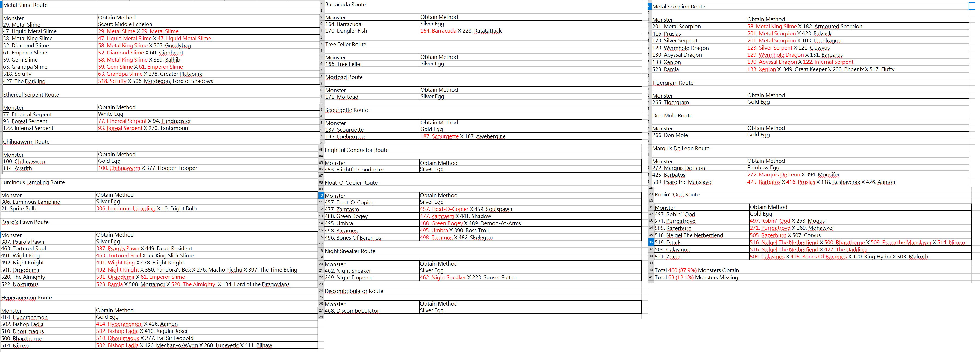Click the 'Metal Slime Route' title cell

coord(25,5)
